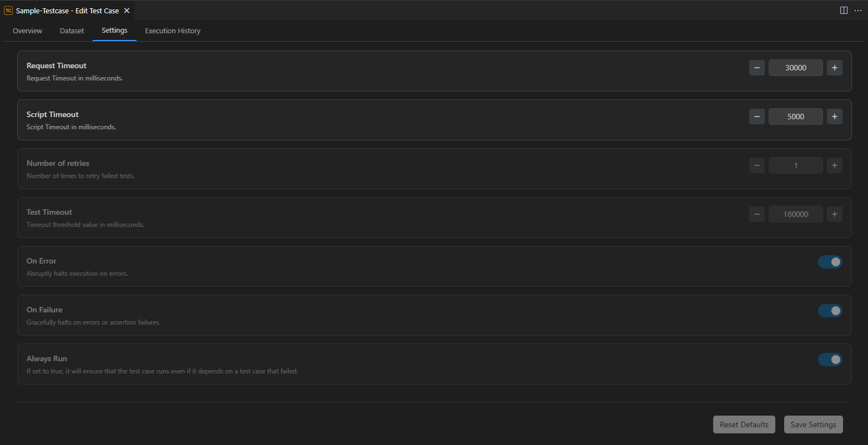The width and height of the screenshot is (868, 445).
Task: Split the editor layout
Action: [844, 11]
